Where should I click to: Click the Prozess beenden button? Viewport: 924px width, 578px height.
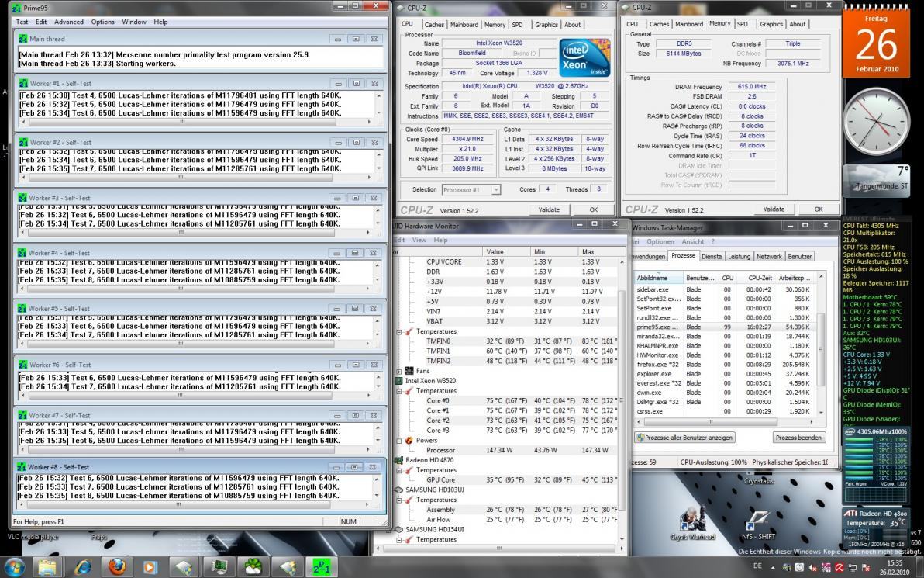[798, 438]
